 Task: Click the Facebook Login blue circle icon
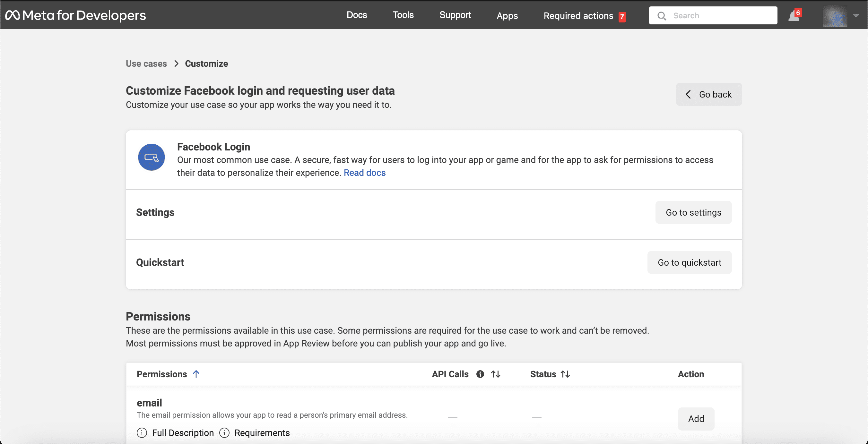(x=151, y=157)
